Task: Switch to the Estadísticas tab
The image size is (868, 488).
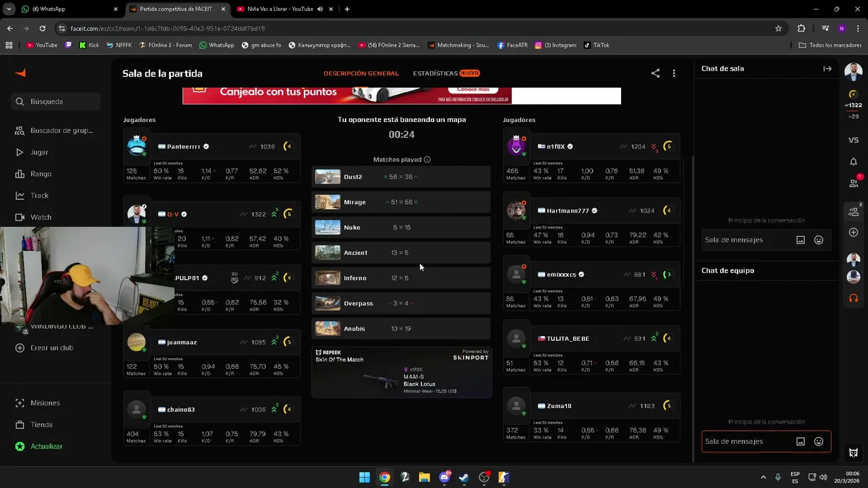Action: [446, 73]
